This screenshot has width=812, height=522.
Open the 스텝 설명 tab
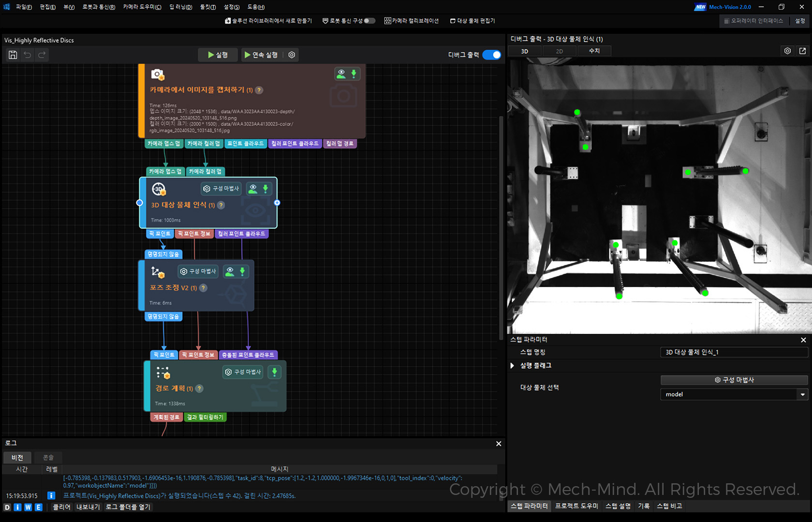point(618,506)
